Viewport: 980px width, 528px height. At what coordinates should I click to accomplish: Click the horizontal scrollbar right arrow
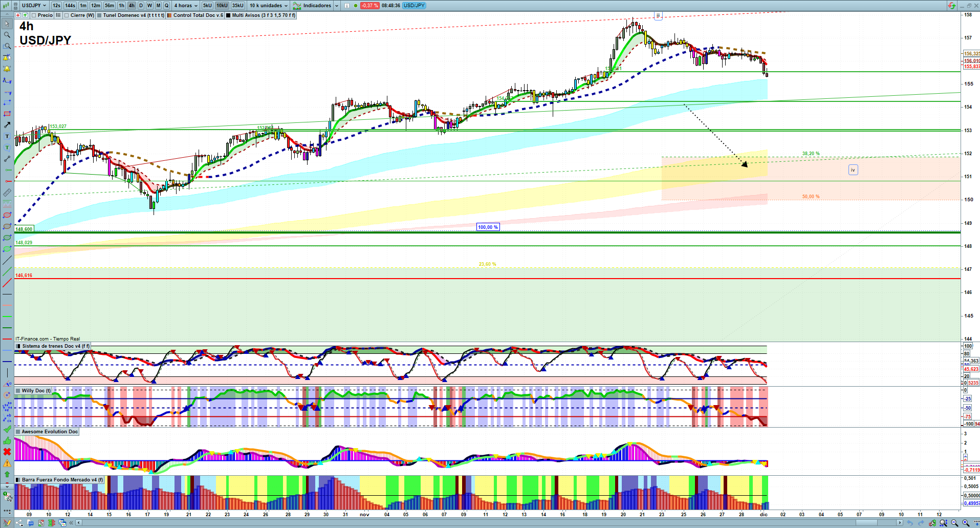pyautogui.click(x=900, y=523)
